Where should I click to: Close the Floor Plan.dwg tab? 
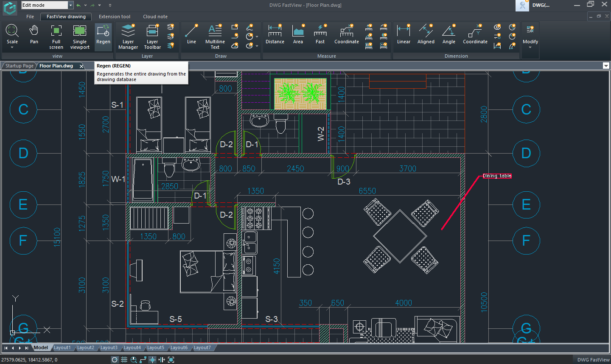(x=81, y=66)
